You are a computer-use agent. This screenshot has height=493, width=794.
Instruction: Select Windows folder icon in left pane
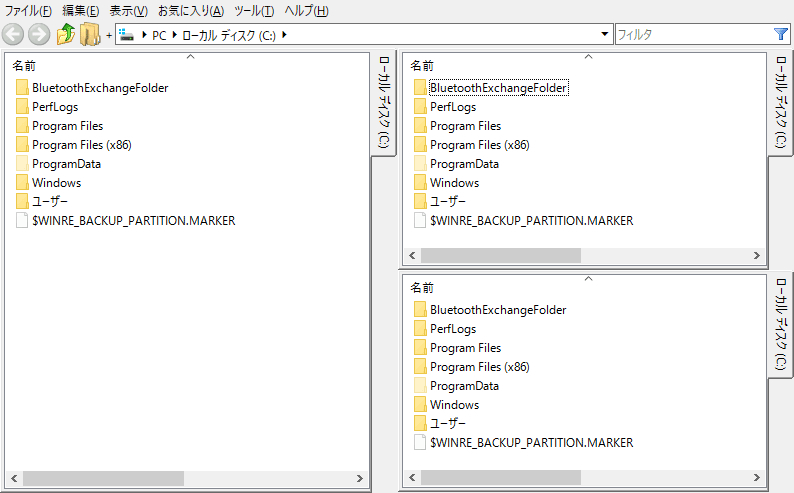tap(22, 183)
